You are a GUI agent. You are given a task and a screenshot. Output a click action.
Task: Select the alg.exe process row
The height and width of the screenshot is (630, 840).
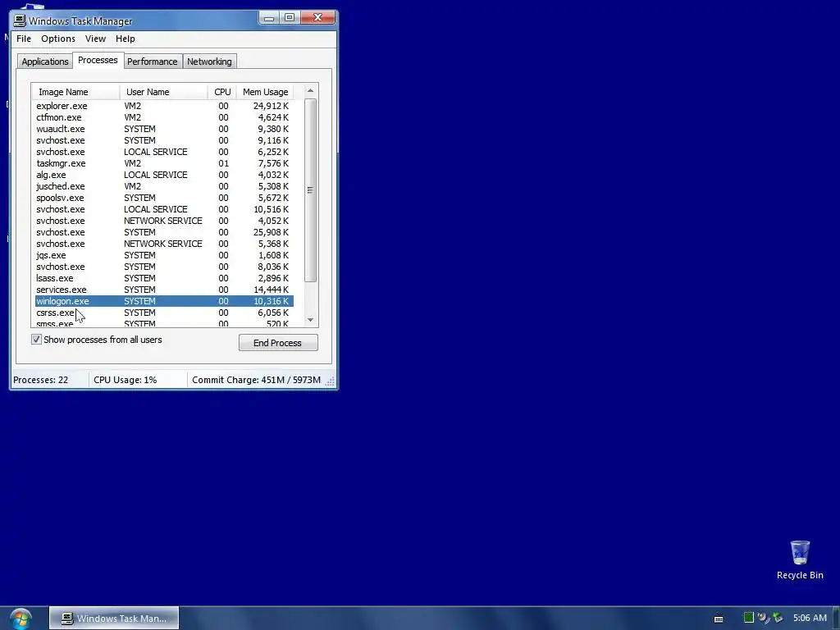click(x=164, y=176)
